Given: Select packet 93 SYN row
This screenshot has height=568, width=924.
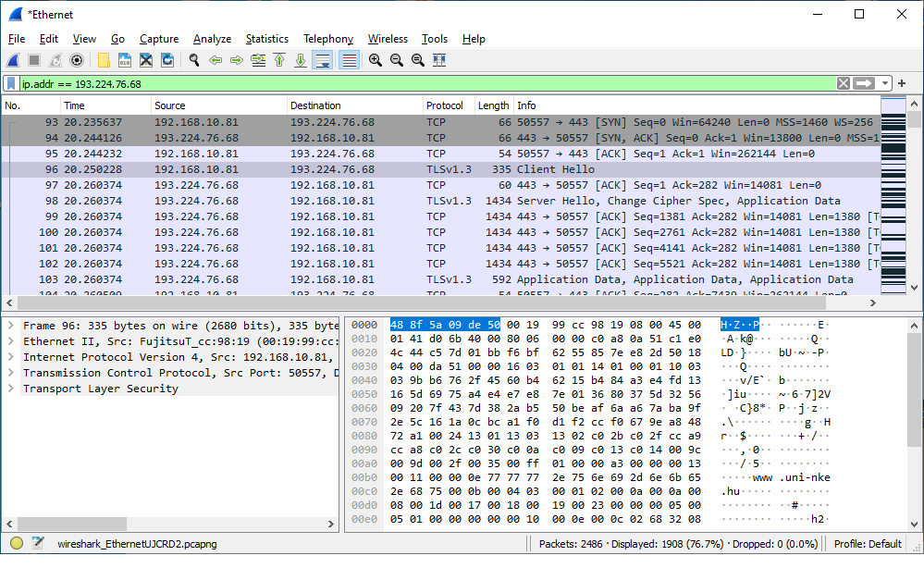Looking at the screenshot, I should point(441,122).
